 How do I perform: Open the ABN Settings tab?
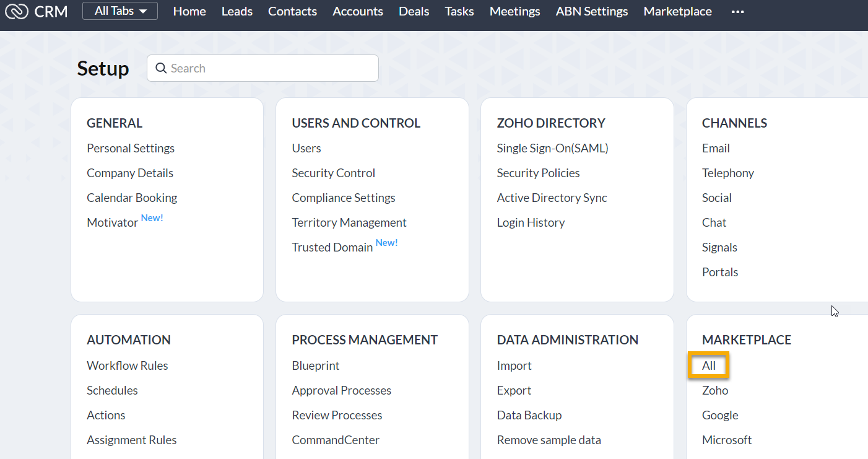pos(592,11)
